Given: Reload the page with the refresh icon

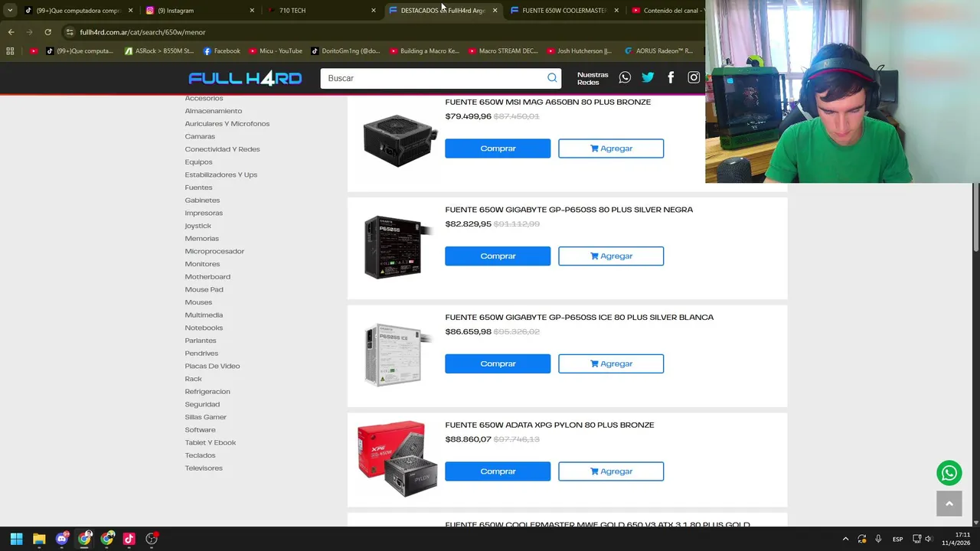Looking at the screenshot, I should pos(47,32).
